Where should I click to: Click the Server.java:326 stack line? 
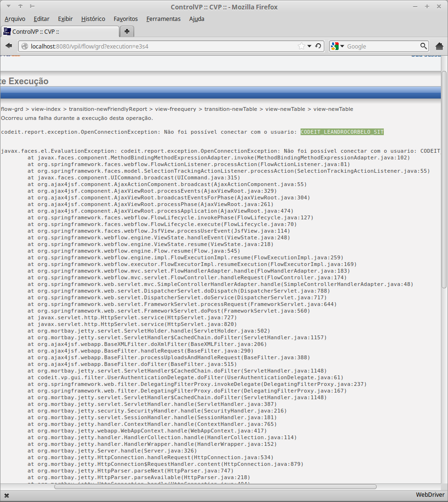pyautogui.click(x=112, y=451)
